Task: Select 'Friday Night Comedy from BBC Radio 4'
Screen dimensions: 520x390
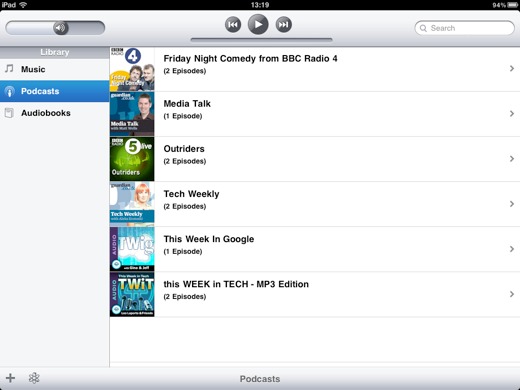Action: [250, 59]
